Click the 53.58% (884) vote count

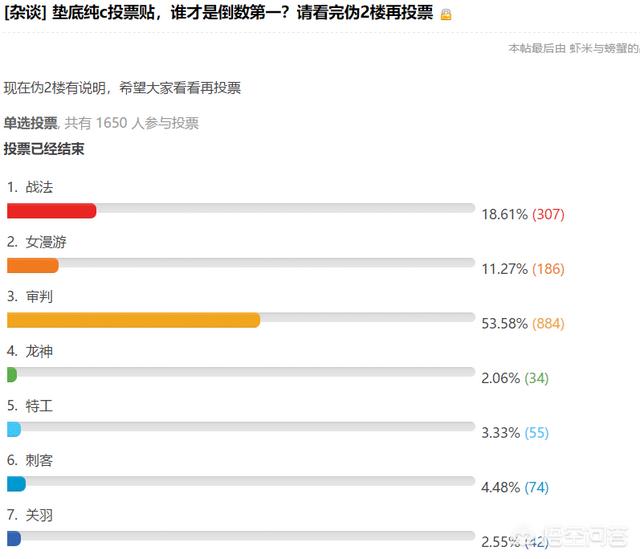[x=523, y=324]
